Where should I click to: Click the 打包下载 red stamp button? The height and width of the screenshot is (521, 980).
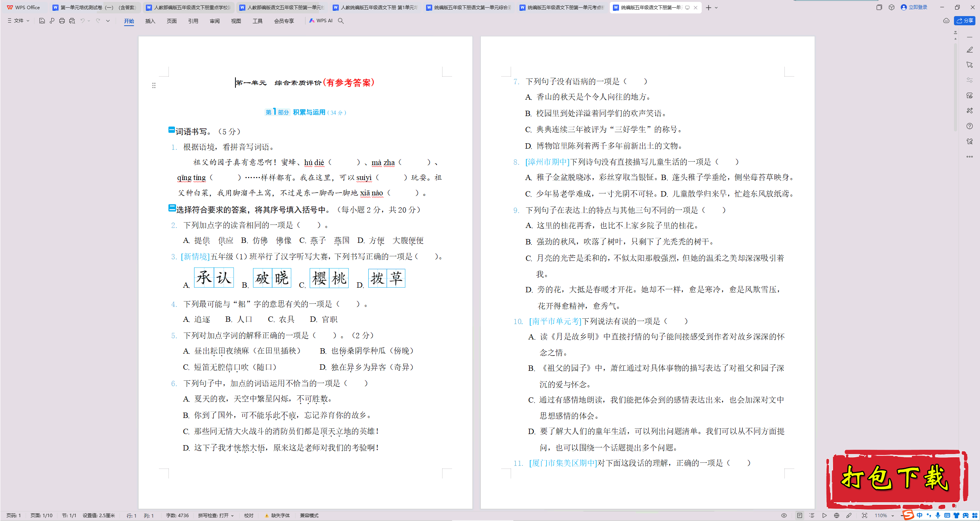tap(897, 479)
